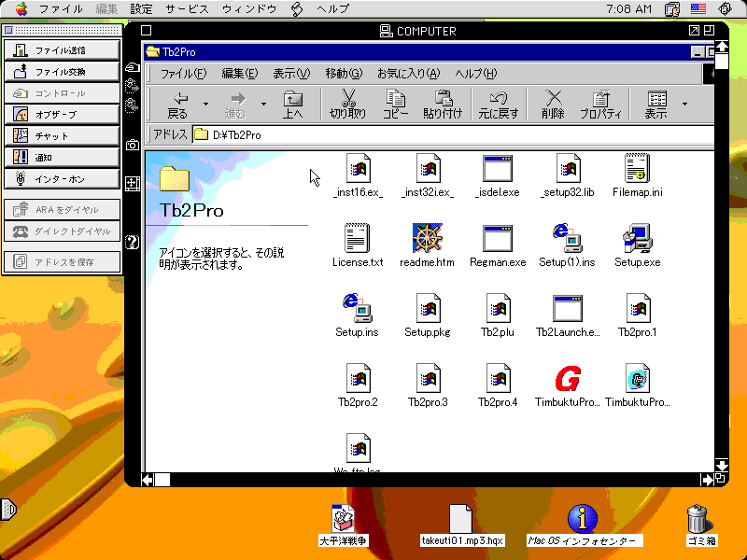Screen dimensions: 747x560
Task: Open the 表示(V) menu in Tb2Pro window
Action: [291, 74]
